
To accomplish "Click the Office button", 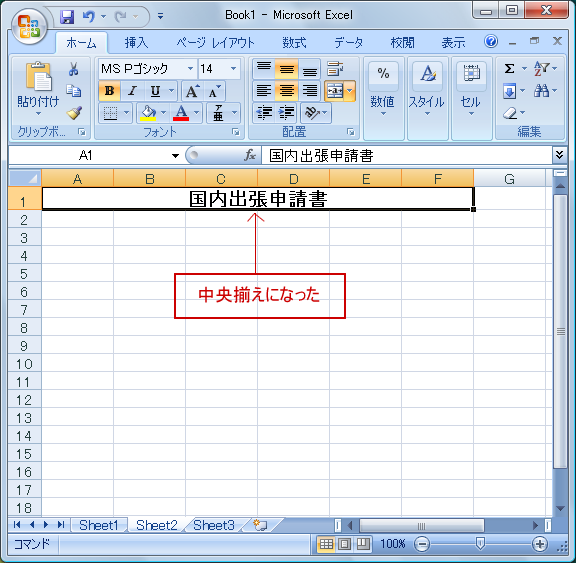I will (29, 26).
